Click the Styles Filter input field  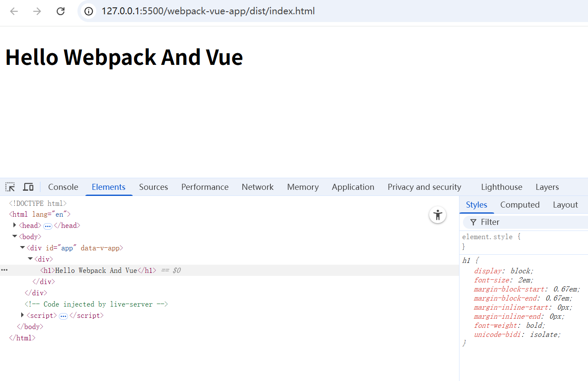[x=525, y=222]
